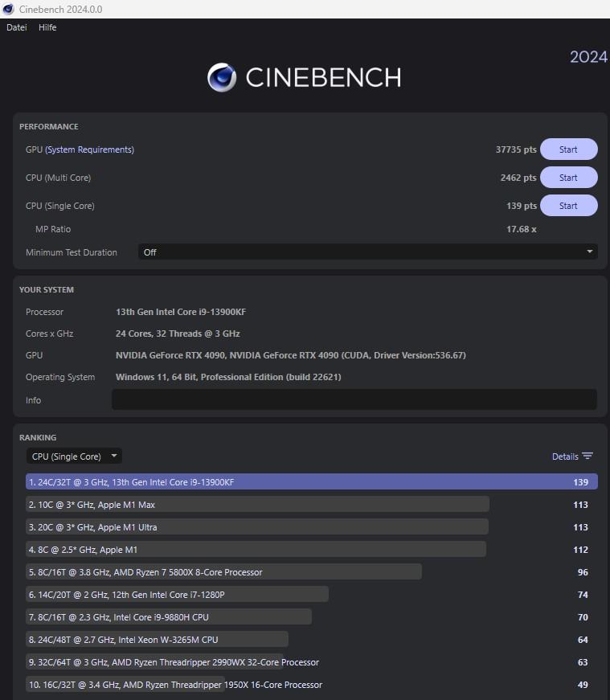The image size is (610, 700).
Task: Start the CPU Single Core test
Action: coord(568,206)
